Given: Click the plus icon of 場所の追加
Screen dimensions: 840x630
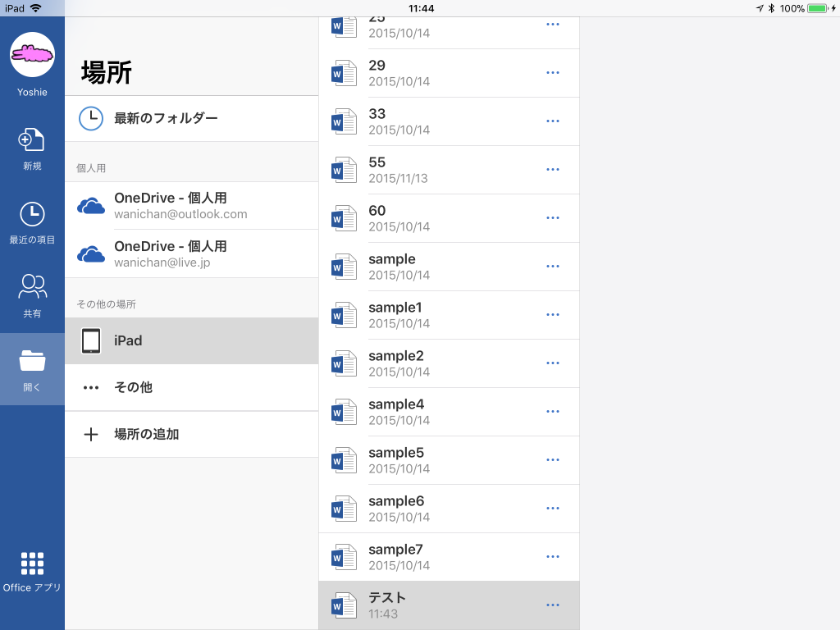Looking at the screenshot, I should coord(91,435).
